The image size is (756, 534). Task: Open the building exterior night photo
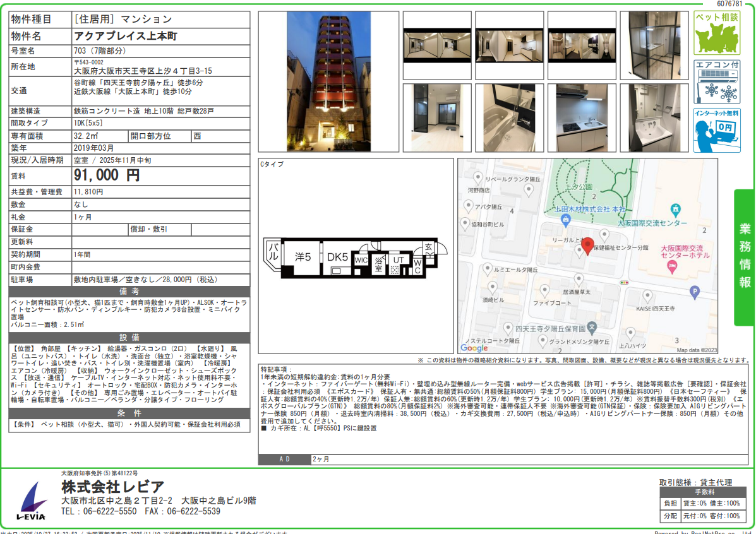coord(328,81)
